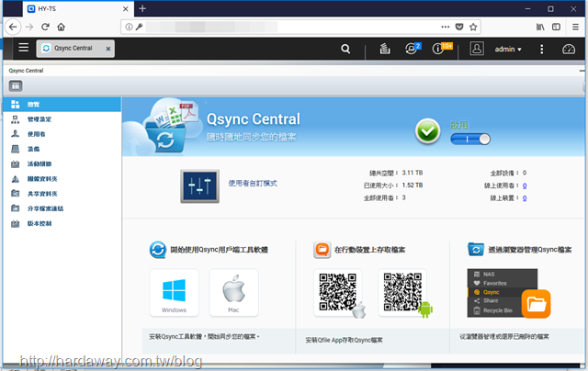
Task: Click the iOS Qfile QR code
Action: click(338, 293)
